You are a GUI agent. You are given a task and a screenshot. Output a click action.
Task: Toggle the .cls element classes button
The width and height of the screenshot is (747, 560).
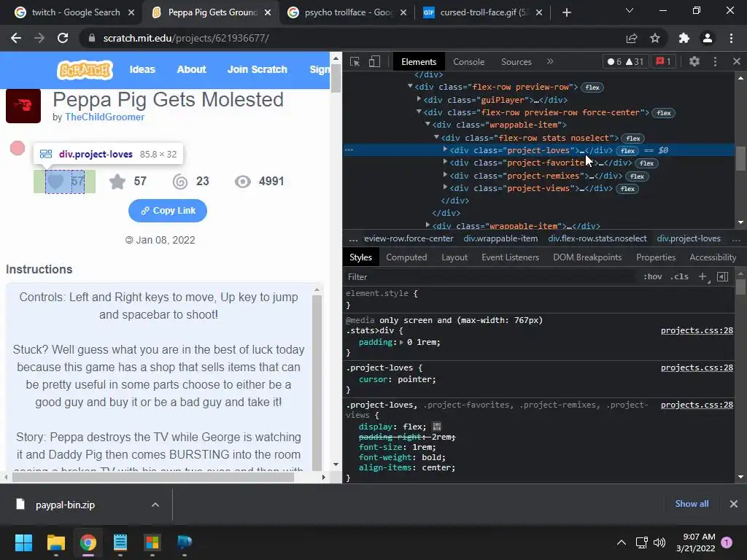tap(679, 276)
